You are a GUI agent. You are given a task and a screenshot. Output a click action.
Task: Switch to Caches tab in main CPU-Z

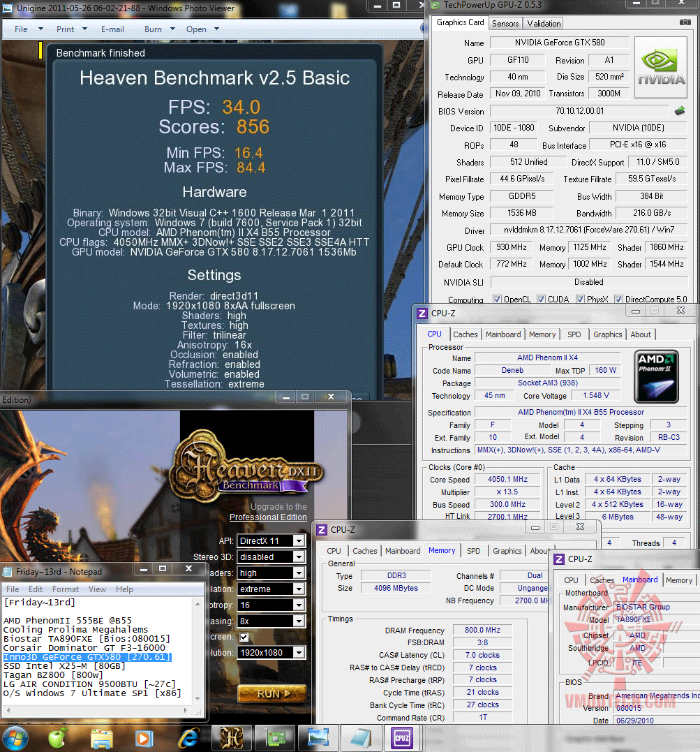pyautogui.click(x=465, y=334)
